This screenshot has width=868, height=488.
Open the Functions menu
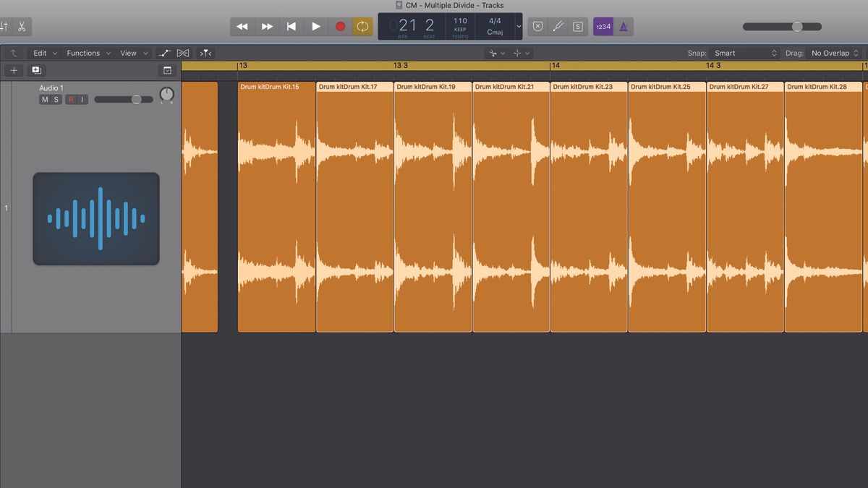[x=83, y=53]
